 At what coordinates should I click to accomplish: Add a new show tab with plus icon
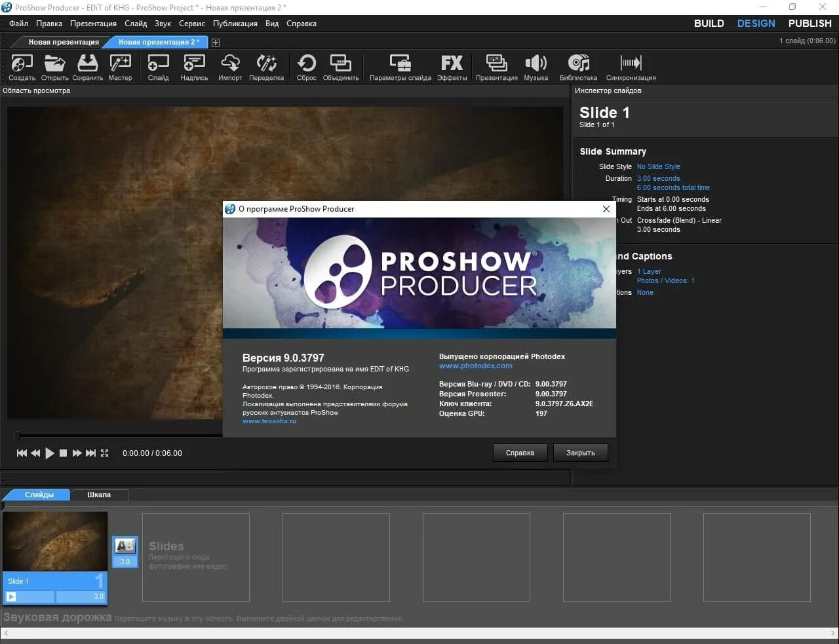[x=216, y=42]
